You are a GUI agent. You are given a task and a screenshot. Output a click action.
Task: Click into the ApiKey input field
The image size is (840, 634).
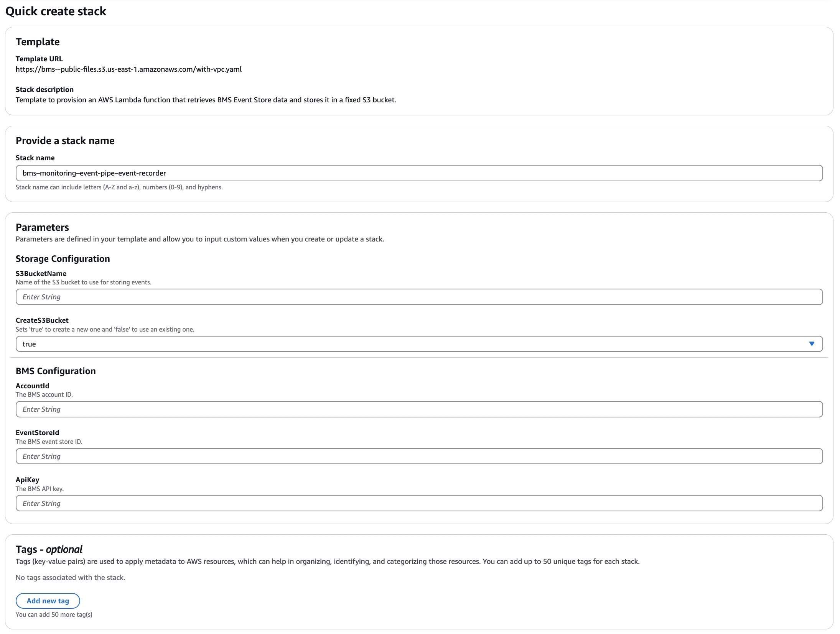click(x=418, y=503)
